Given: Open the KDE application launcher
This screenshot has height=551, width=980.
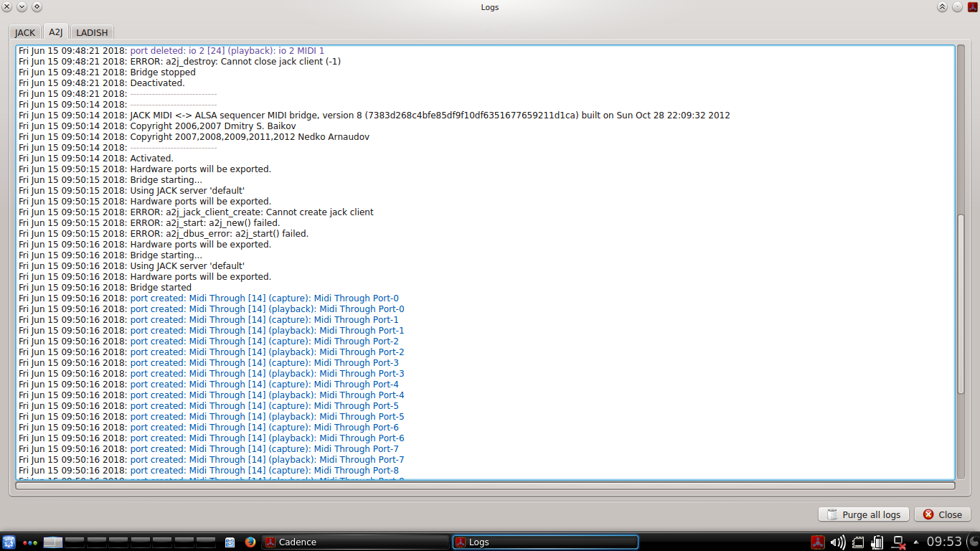Looking at the screenshot, I should 9,542.
